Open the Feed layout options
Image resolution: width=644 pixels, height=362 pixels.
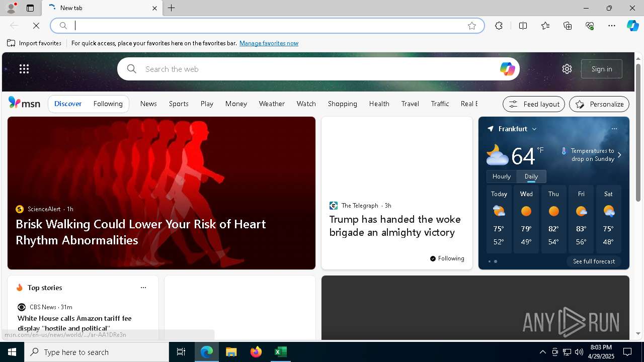coord(534,104)
